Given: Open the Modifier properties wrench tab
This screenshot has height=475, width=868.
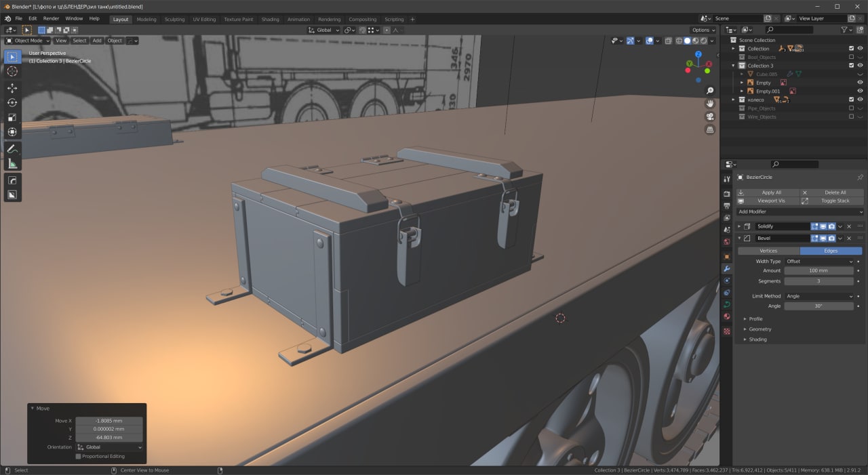Looking at the screenshot, I should point(727,269).
